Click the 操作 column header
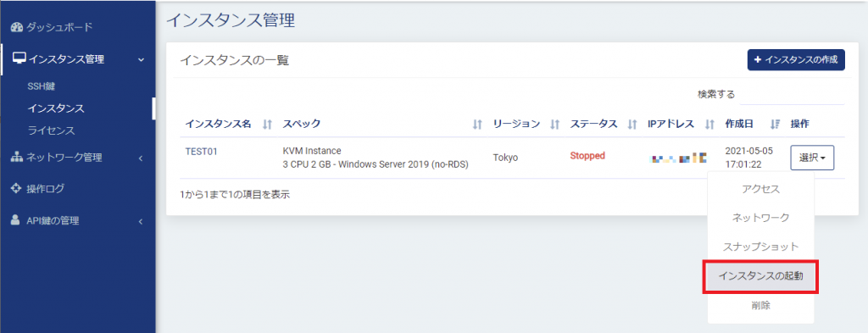Viewport: 868px width, 333px height. point(799,125)
